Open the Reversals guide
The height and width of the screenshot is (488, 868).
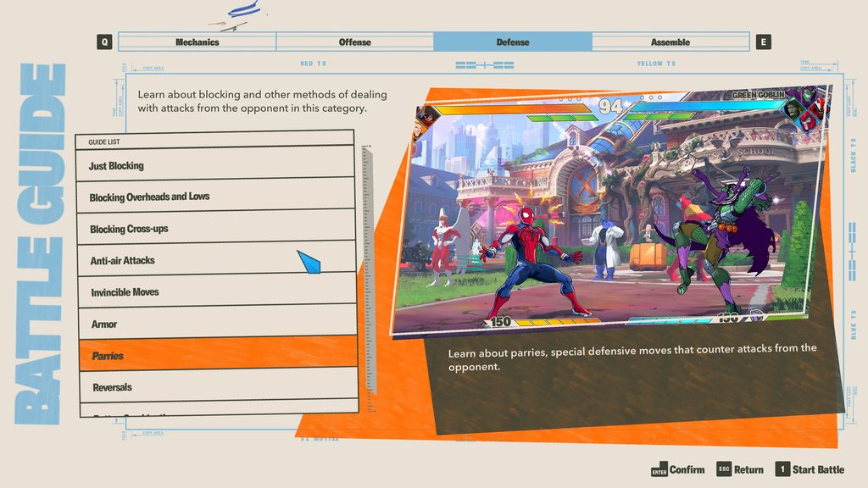[219, 386]
